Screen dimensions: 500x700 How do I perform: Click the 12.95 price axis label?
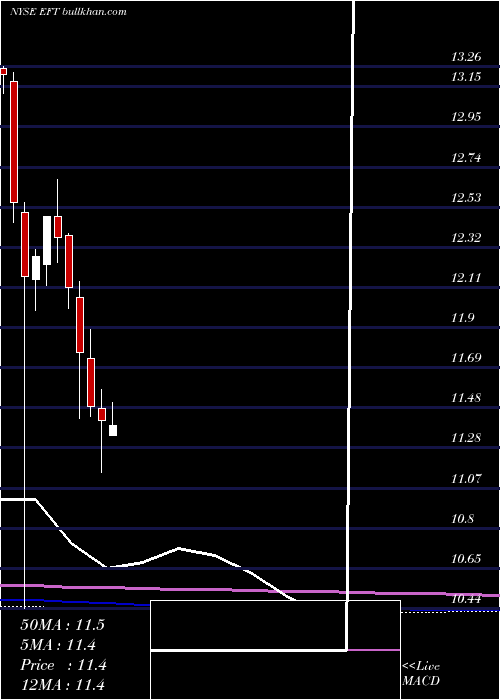tap(467, 117)
